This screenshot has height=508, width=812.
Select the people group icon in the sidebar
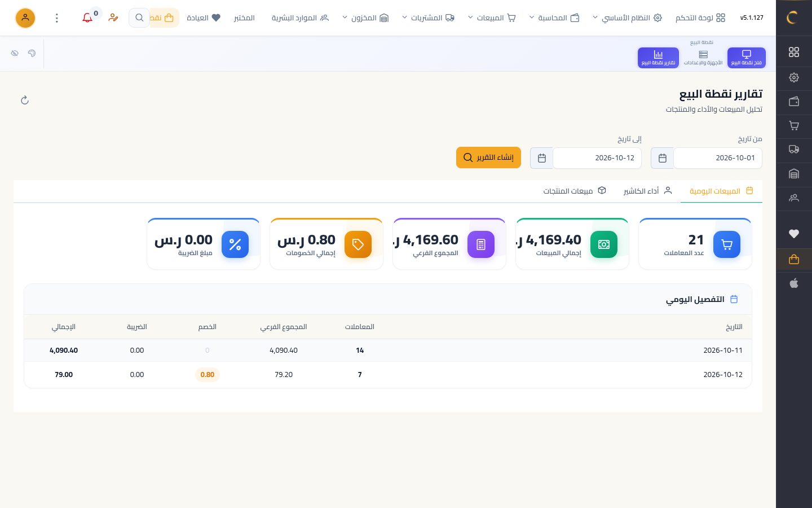[x=794, y=198]
